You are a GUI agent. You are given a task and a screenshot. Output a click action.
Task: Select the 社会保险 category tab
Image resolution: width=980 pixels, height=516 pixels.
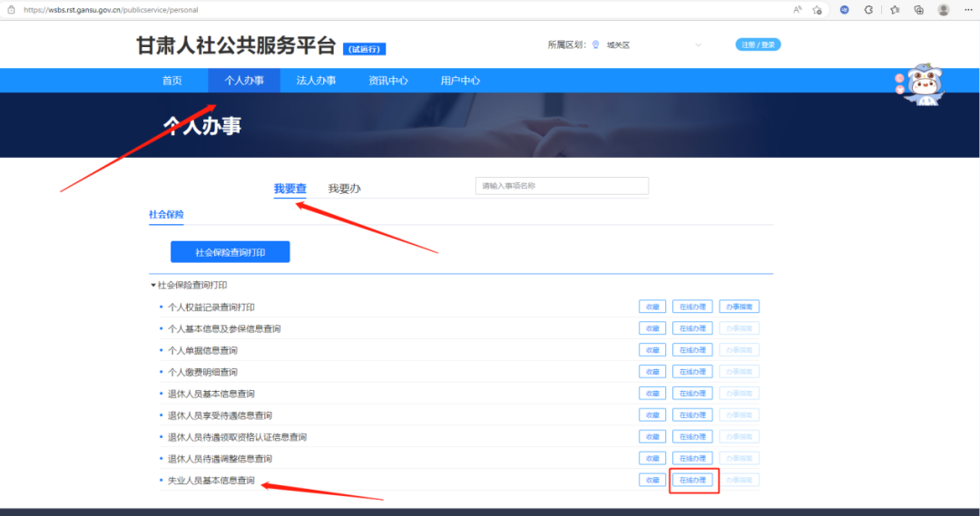(166, 215)
